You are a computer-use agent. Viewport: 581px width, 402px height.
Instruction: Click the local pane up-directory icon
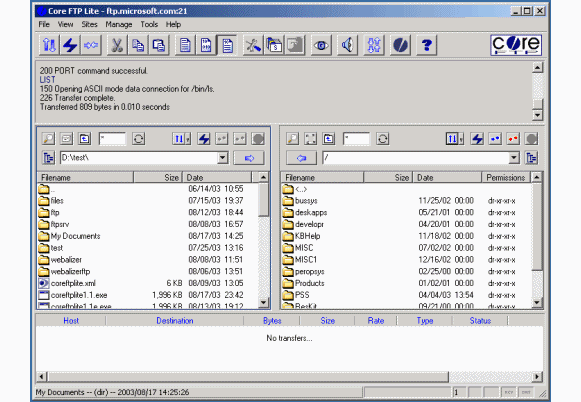[x=85, y=139]
